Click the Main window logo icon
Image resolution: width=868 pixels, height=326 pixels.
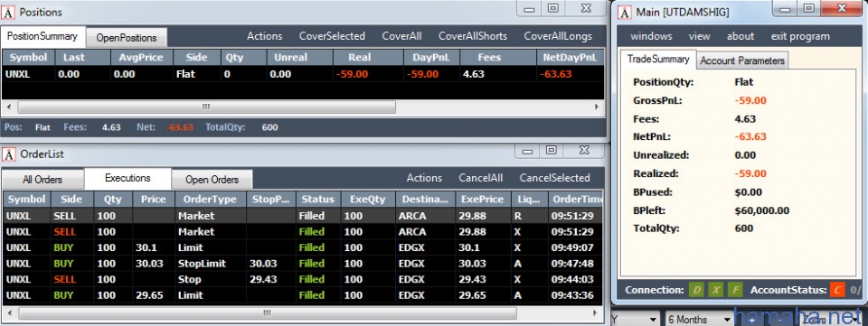pyautogui.click(x=625, y=12)
